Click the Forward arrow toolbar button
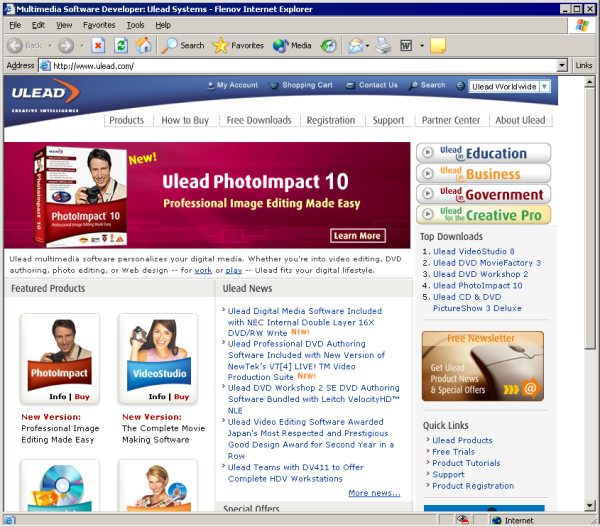The height and width of the screenshot is (527, 600). pyautogui.click(x=66, y=46)
